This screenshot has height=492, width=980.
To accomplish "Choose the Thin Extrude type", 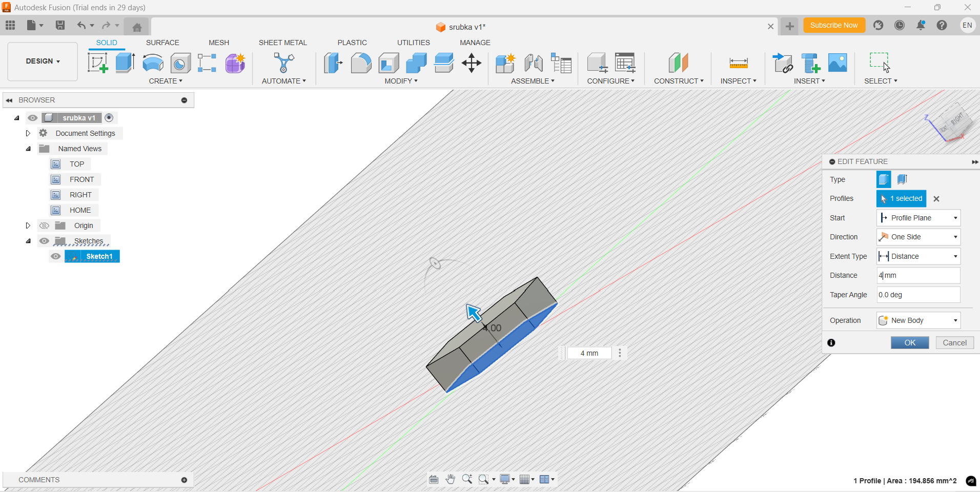I will pyautogui.click(x=903, y=179).
